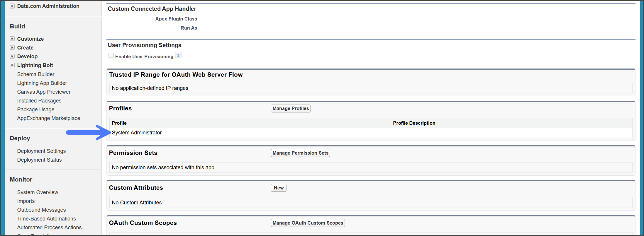Navigate to AppExchange Marketplace
This screenshot has height=236, width=644.
49,118
